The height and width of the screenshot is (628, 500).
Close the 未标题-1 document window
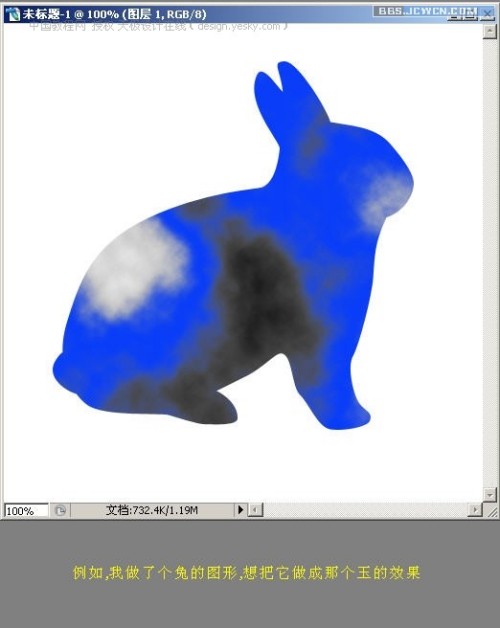(487, 14)
